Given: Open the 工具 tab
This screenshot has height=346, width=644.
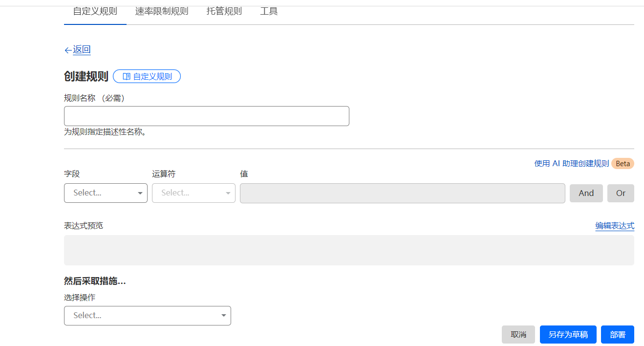Looking at the screenshot, I should [269, 11].
